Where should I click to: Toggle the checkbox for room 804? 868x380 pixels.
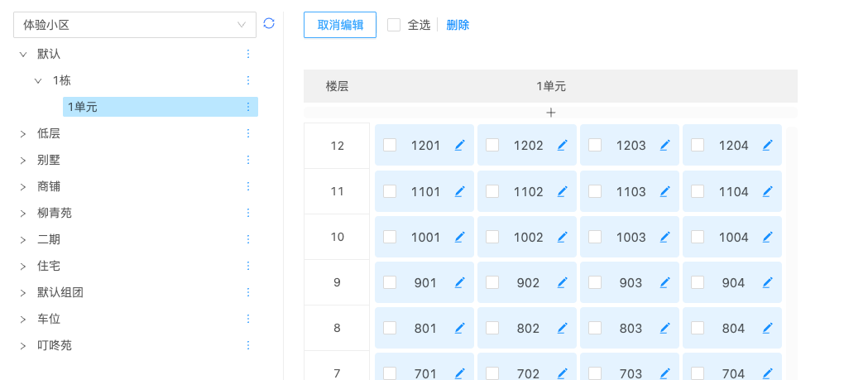pyautogui.click(x=698, y=328)
